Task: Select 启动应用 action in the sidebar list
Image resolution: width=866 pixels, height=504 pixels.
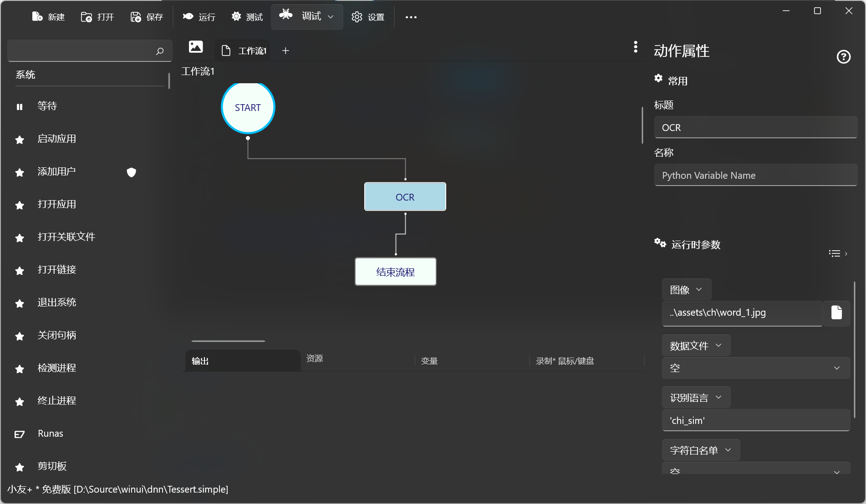Action: pyautogui.click(x=57, y=139)
